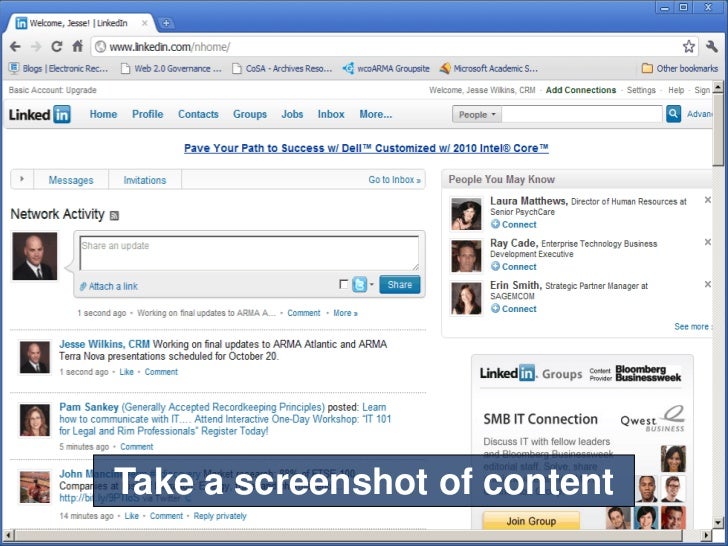Viewport: 728px width, 546px height.
Task: Open the Inbox menu
Action: [x=331, y=114]
